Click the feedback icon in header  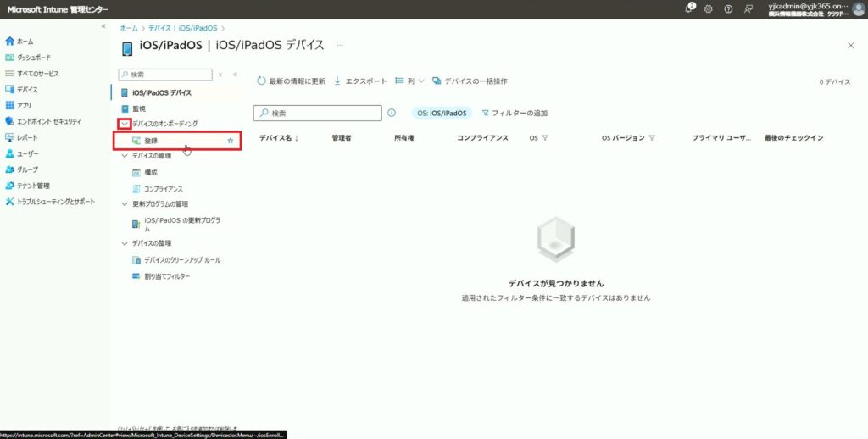[x=748, y=8]
